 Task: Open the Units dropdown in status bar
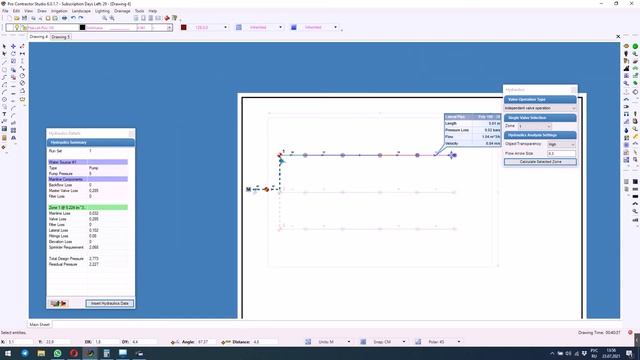point(349,342)
